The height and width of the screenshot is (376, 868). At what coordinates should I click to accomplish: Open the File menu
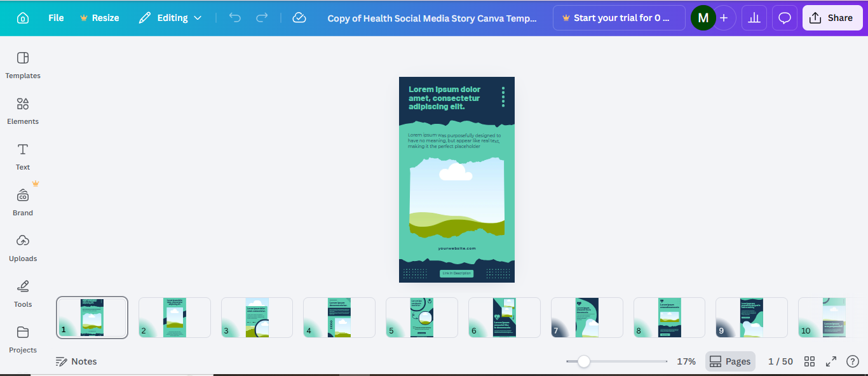click(x=56, y=18)
